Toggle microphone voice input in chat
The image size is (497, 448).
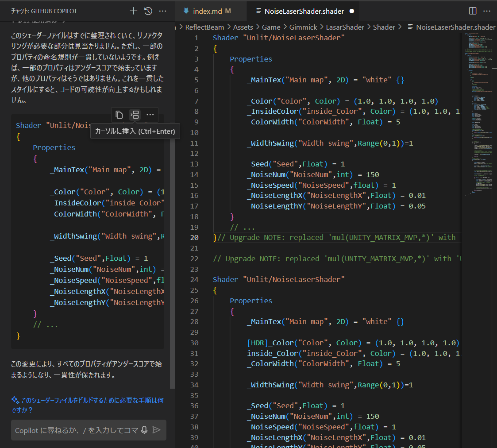[x=144, y=430]
